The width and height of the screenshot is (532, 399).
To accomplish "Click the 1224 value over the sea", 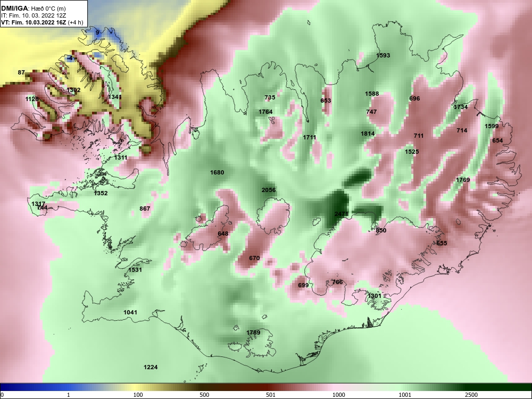I will coord(151,367).
